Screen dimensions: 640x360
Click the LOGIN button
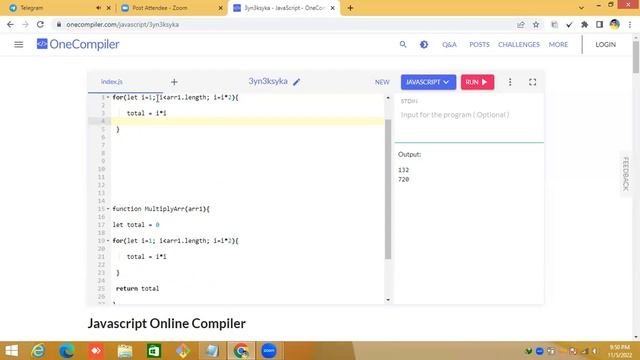click(605, 44)
